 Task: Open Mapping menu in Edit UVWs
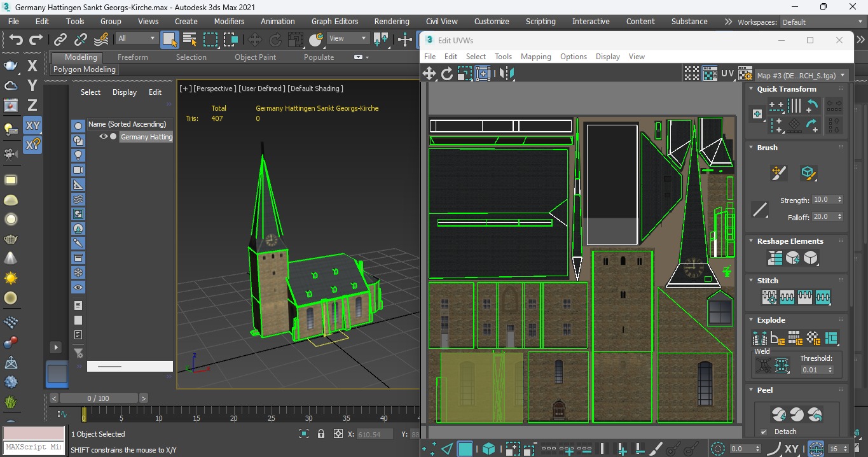(536, 57)
